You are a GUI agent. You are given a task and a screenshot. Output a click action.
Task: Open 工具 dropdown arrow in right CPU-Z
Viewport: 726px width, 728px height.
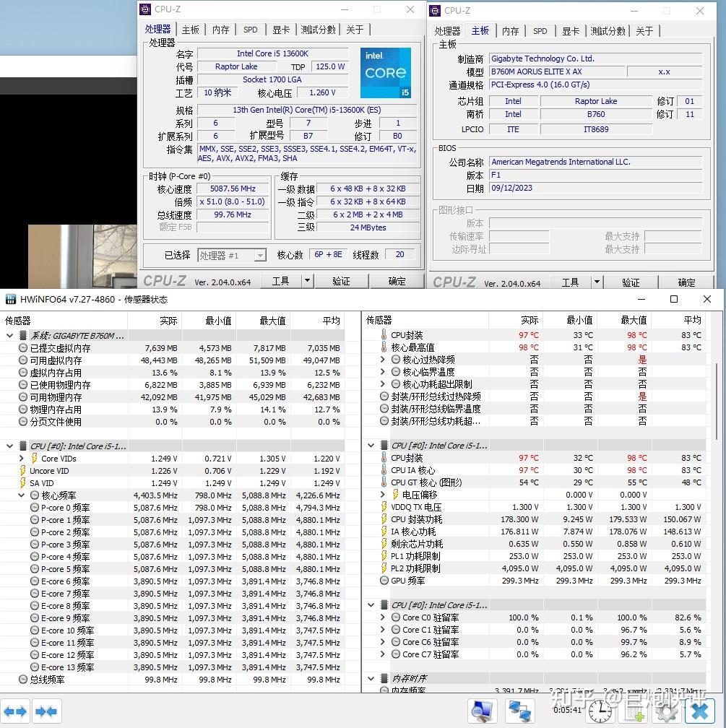(597, 282)
